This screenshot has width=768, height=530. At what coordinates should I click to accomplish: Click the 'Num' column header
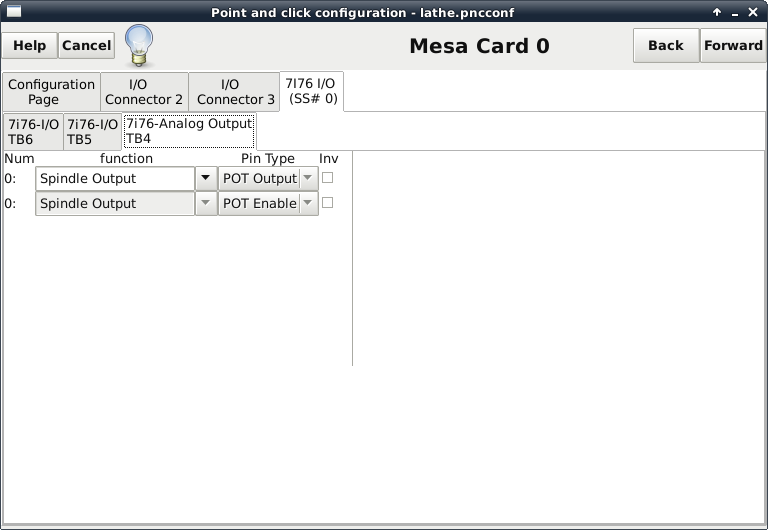click(19, 158)
